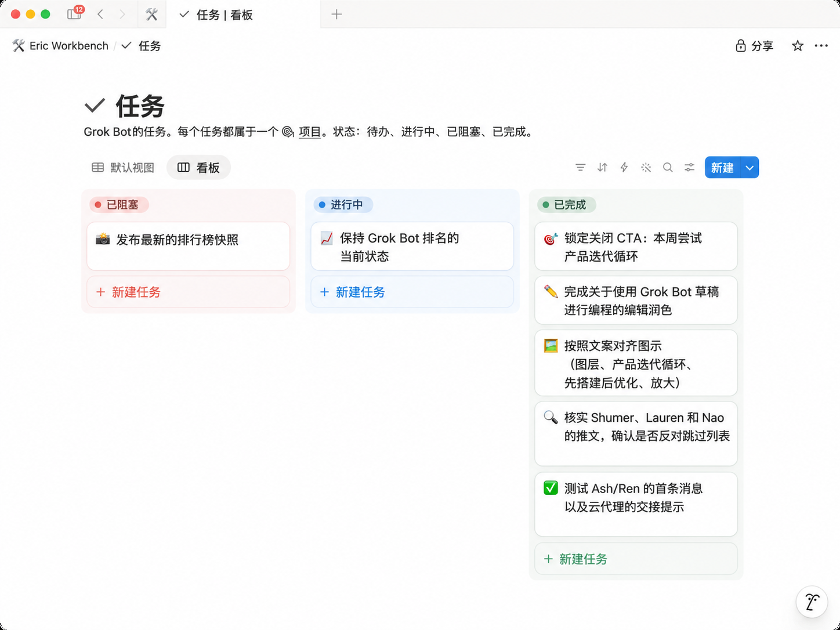Open card 完成关于使用 Grok Bot 草稿

tap(636, 300)
